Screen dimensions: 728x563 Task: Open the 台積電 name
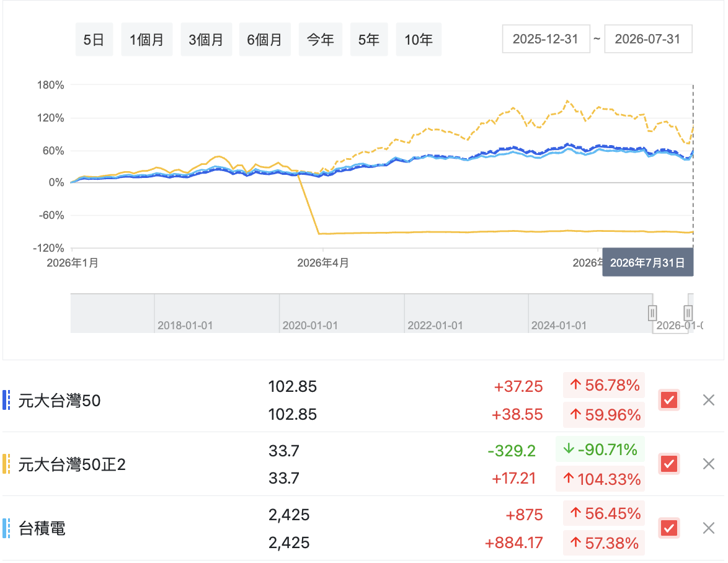coord(42,528)
